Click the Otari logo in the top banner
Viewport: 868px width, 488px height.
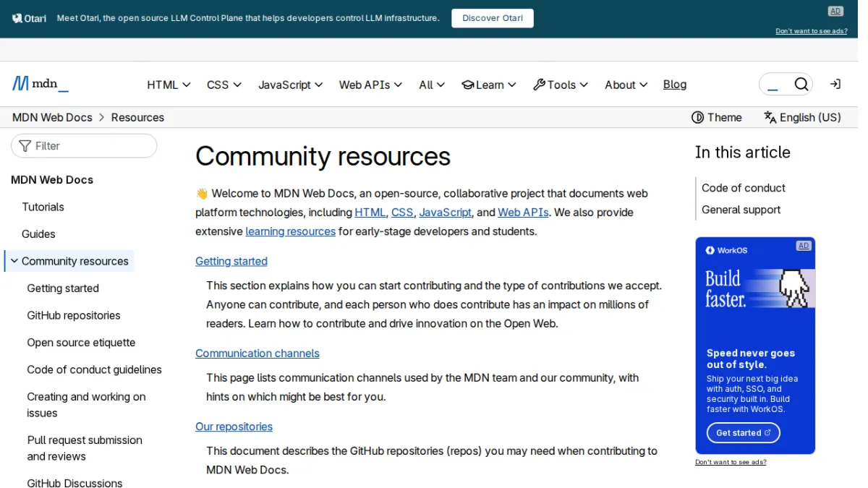click(29, 18)
